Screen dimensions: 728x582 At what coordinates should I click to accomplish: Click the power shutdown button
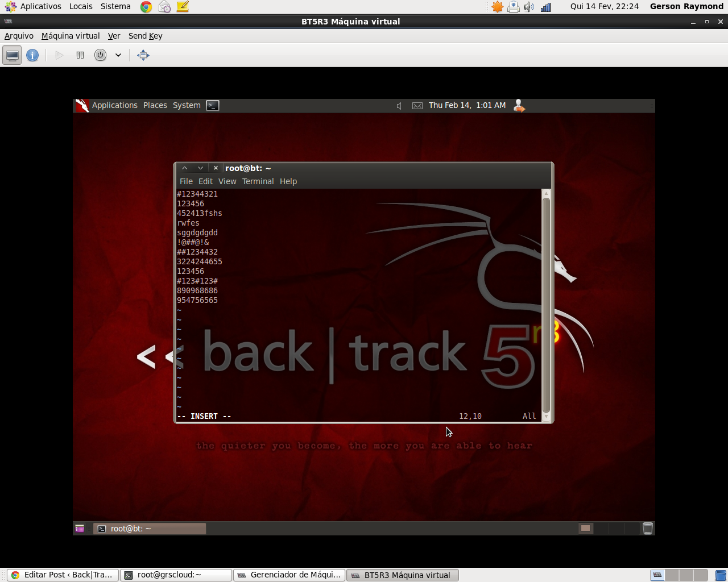click(100, 55)
